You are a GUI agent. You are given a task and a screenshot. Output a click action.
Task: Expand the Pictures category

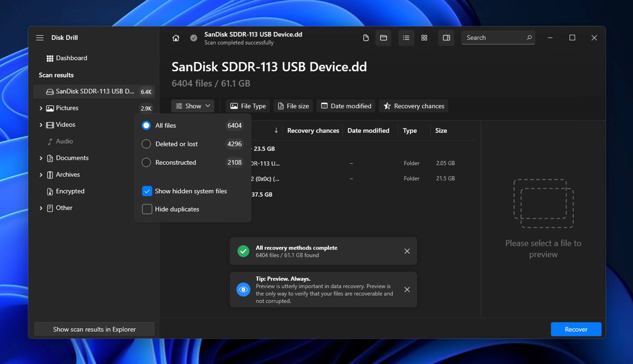click(x=41, y=108)
